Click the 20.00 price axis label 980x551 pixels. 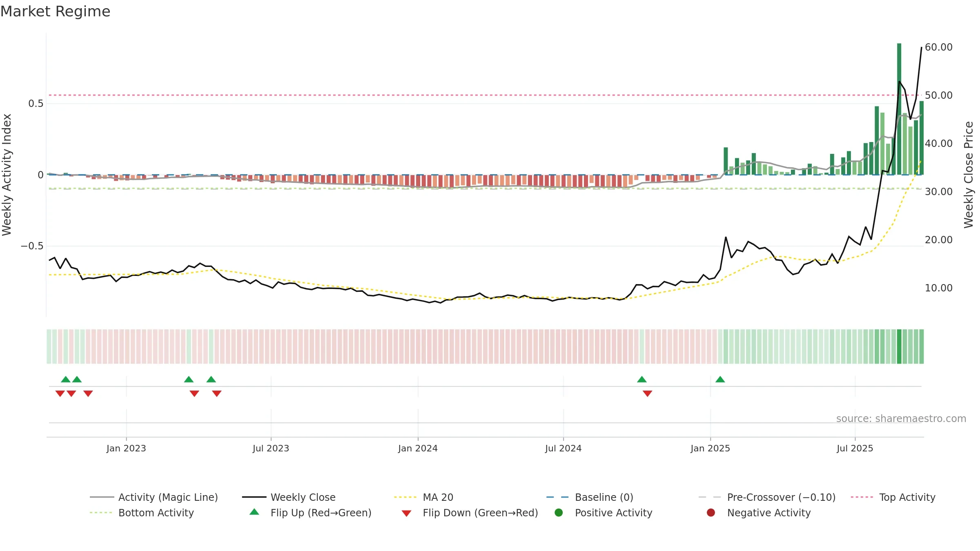point(938,240)
